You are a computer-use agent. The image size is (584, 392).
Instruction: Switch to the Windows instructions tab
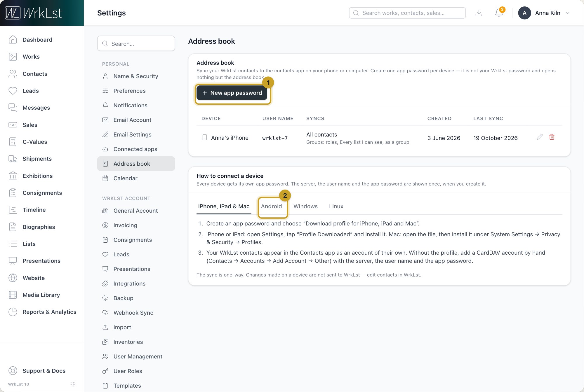[x=305, y=206]
